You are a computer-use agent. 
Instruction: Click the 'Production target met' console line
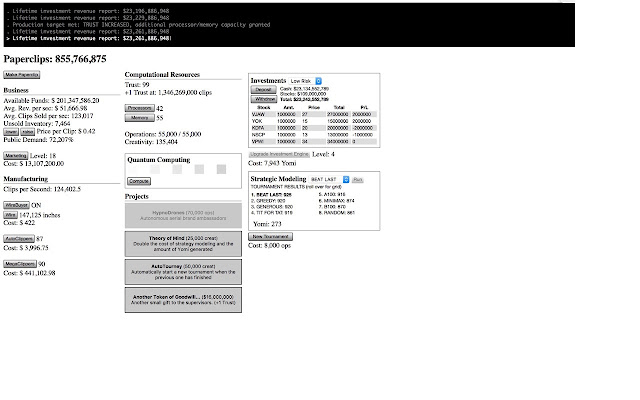(139, 24)
